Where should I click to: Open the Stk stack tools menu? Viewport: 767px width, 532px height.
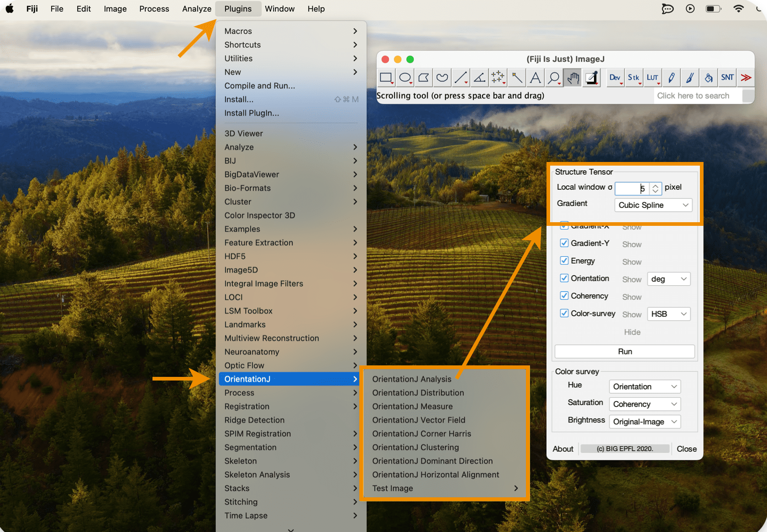634,78
